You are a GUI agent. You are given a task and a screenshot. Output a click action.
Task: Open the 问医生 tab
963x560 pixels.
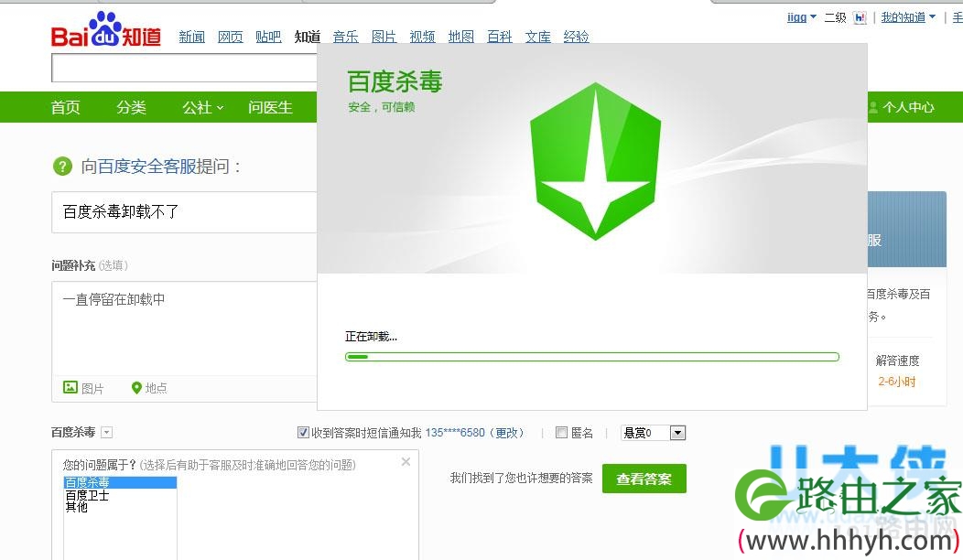click(270, 107)
